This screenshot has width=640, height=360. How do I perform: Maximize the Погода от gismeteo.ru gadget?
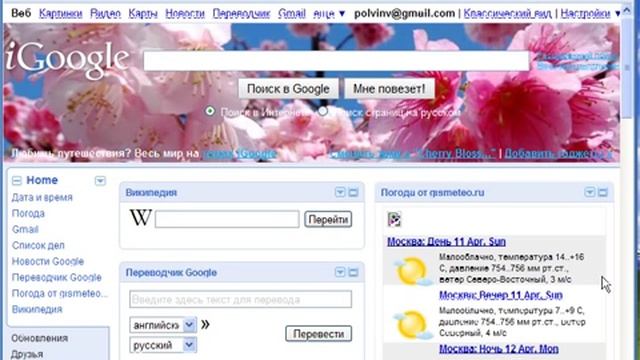pos(603,192)
